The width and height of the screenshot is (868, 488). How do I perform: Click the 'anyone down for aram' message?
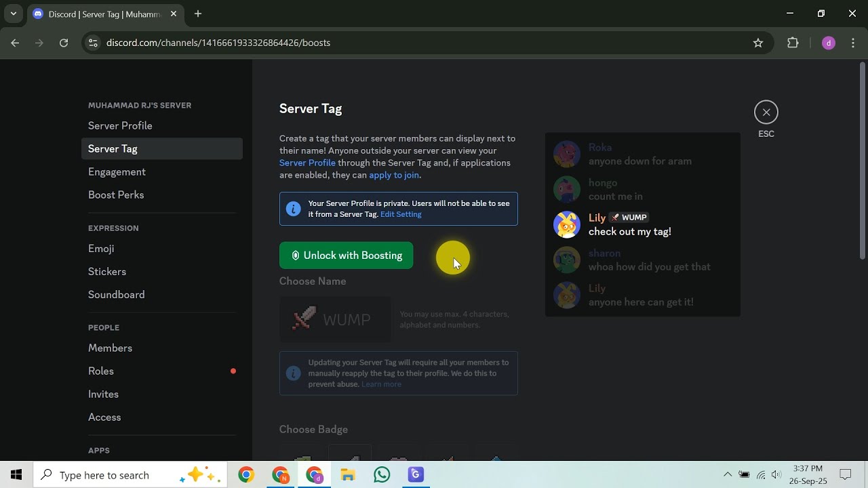[640, 161]
